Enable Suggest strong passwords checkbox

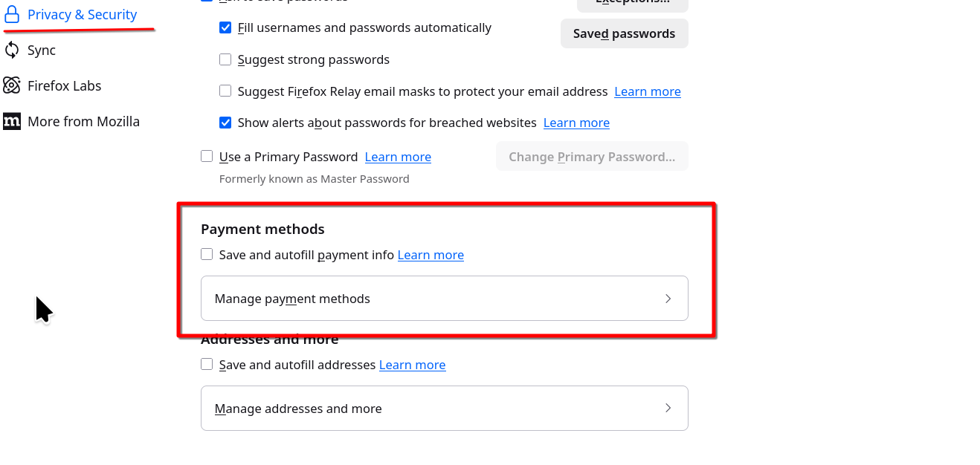click(x=225, y=59)
